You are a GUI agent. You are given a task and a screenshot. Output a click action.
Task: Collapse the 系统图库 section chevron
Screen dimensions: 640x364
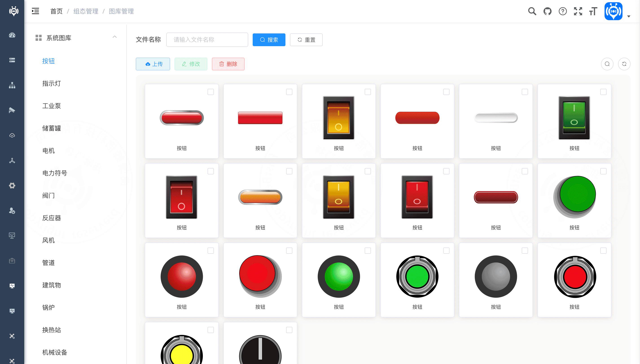point(115,37)
